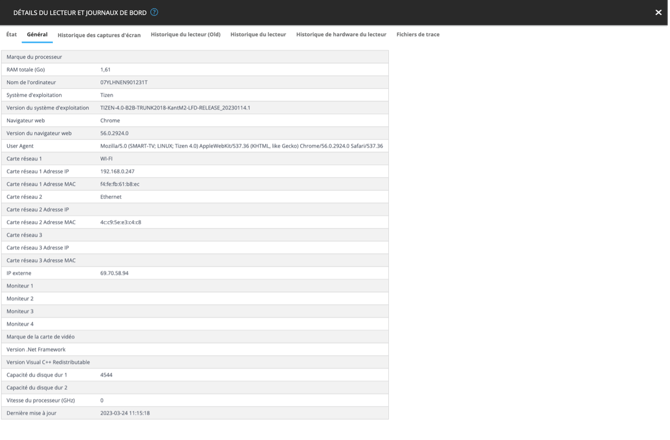This screenshot has height=440, width=670.
Task: Click Capacité du disque dur 2 label
Action: [x=37, y=388]
